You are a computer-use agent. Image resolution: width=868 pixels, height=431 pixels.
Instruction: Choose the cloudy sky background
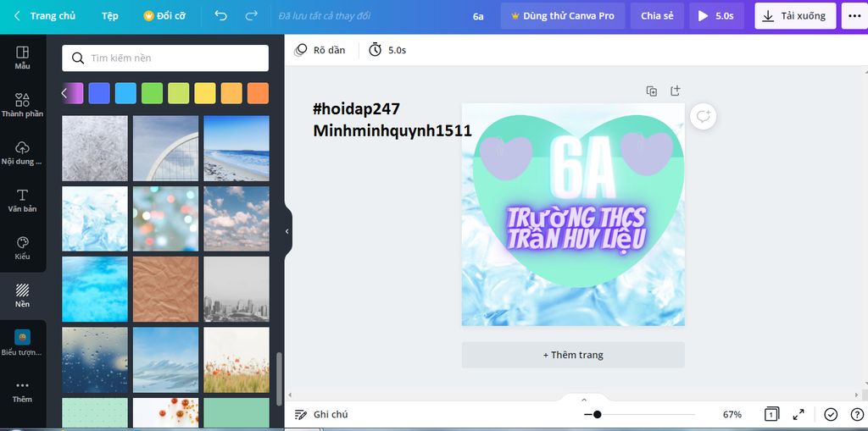(236, 218)
